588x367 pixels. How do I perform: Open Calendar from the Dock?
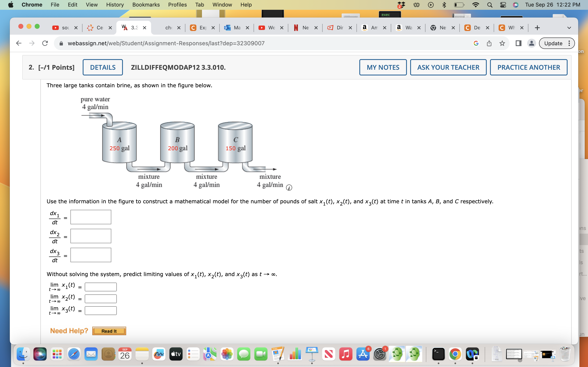125,354
